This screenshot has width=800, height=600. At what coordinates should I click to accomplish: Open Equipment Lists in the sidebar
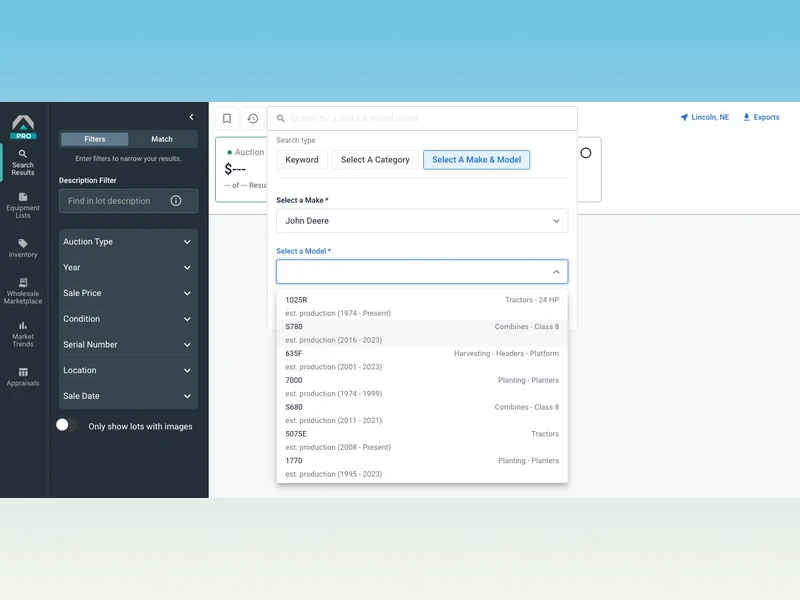tap(23, 206)
